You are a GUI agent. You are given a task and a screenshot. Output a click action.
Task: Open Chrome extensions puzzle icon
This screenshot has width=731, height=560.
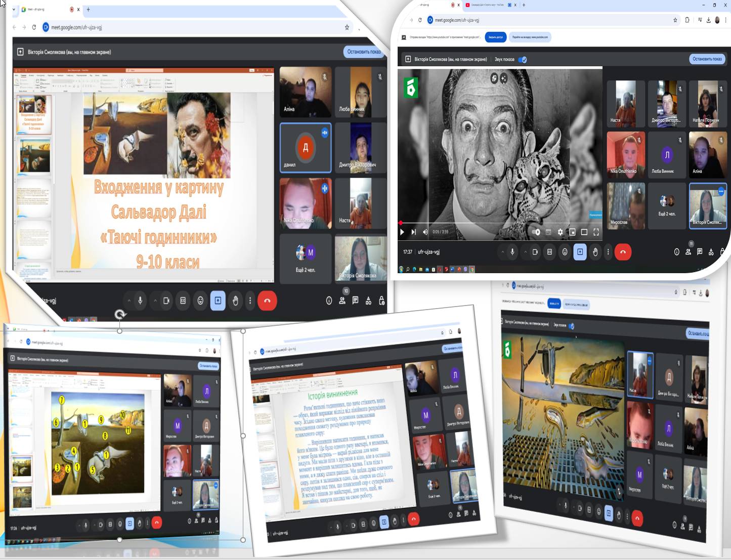pyautogui.click(x=687, y=20)
